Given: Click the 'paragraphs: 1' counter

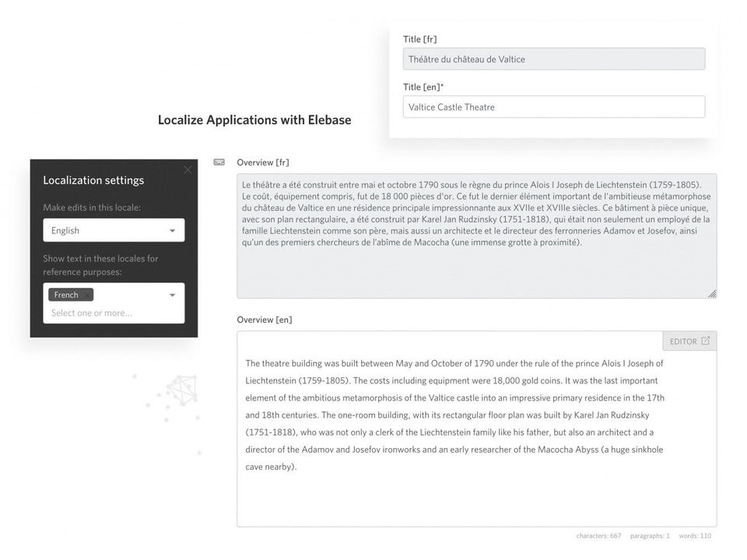Looking at the screenshot, I should 650,536.
